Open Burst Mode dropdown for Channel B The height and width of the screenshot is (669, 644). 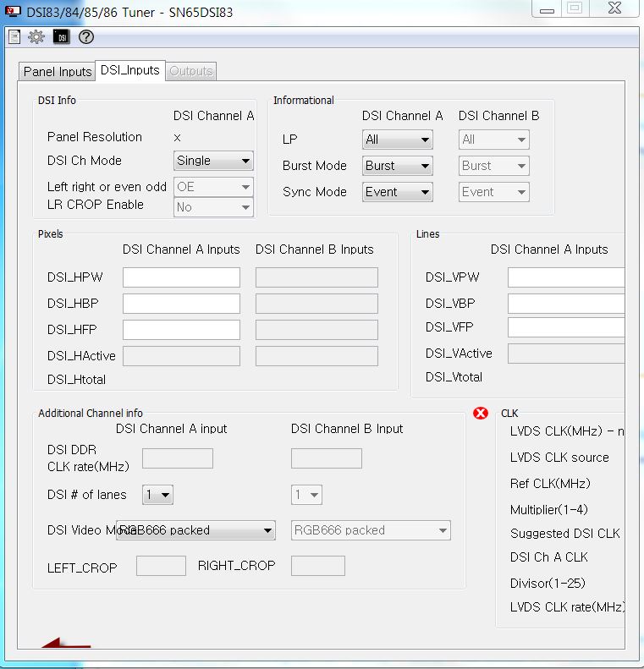point(493,166)
